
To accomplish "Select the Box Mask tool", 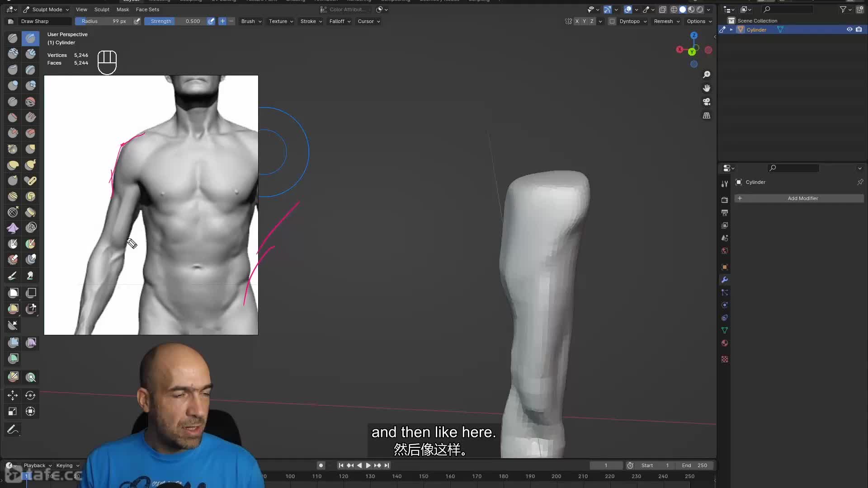I will click(x=13, y=293).
